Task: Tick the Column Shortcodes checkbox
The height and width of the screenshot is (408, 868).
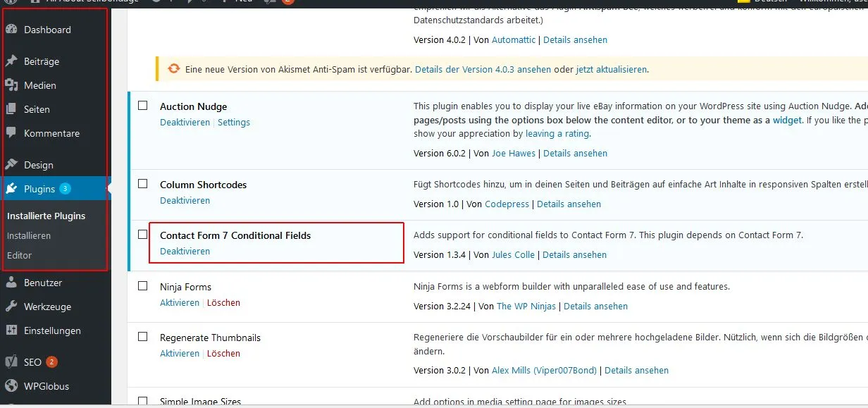Action: 143,184
